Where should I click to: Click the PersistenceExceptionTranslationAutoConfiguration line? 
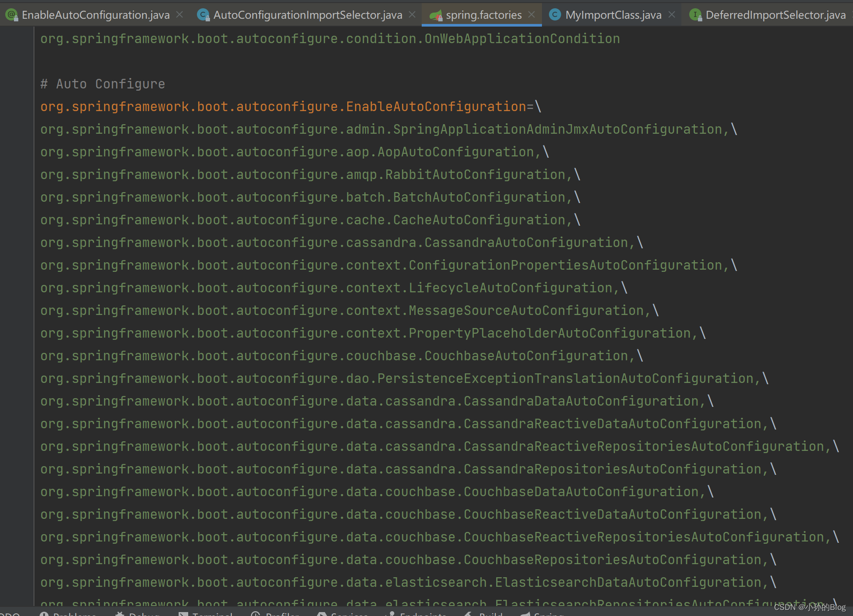point(405,379)
